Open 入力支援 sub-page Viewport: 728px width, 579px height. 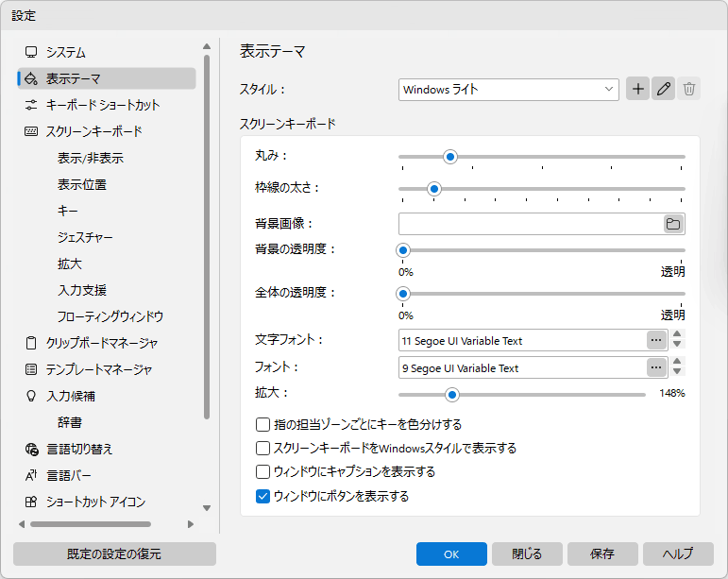[82, 290]
